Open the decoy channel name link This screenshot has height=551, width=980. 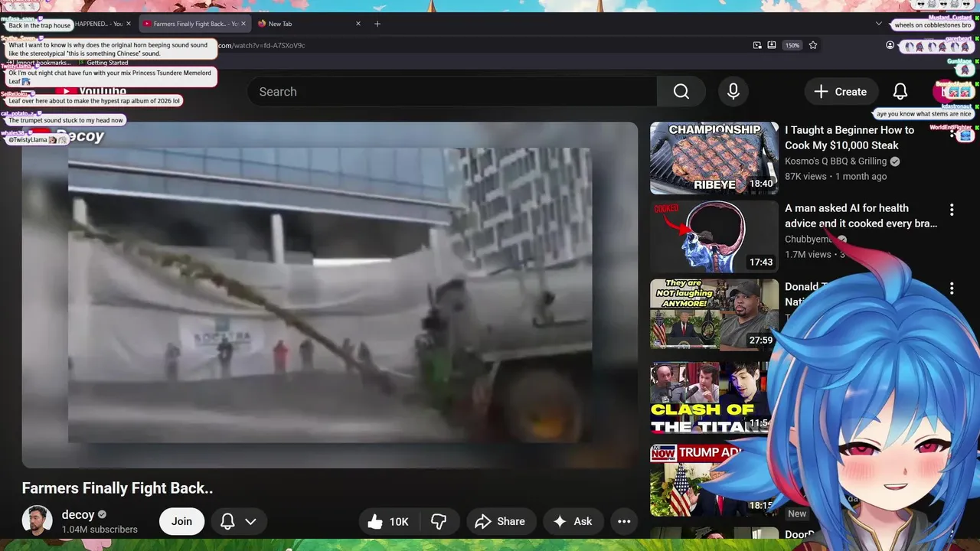pyautogui.click(x=78, y=515)
